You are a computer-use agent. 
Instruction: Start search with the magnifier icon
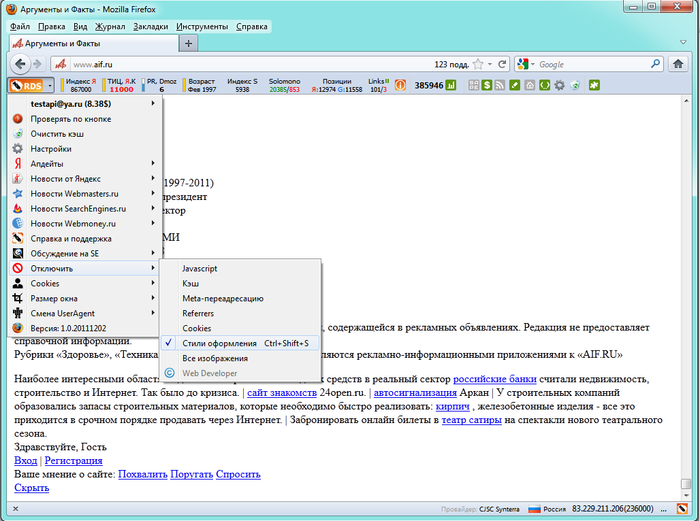tap(655, 64)
